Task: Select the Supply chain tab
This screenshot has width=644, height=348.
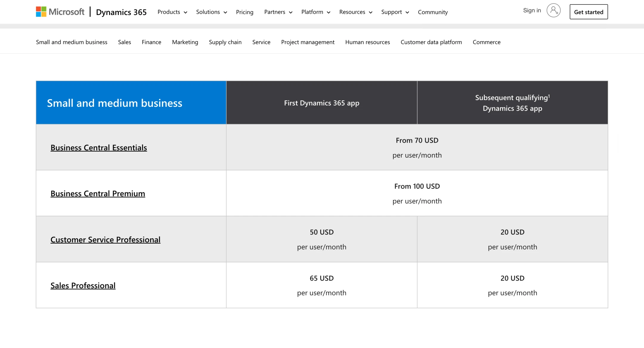Action: [x=225, y=42]
